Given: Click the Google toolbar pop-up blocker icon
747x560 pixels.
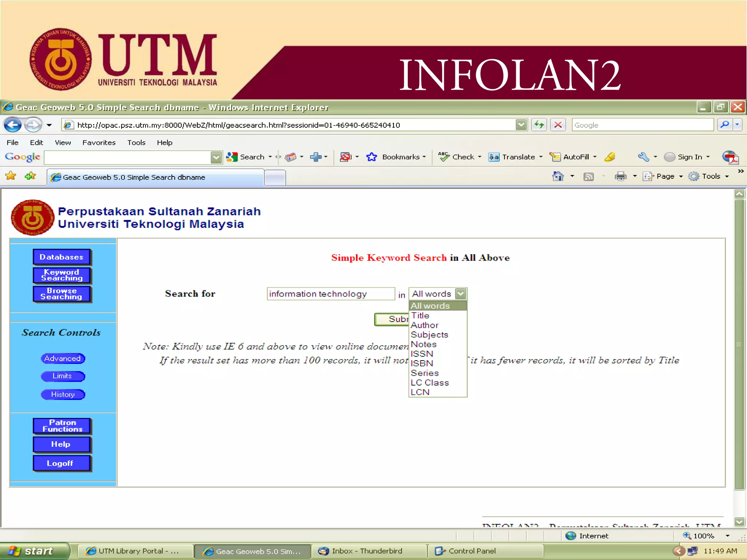Looking at the screenshot, I should (x=345, y=157).
